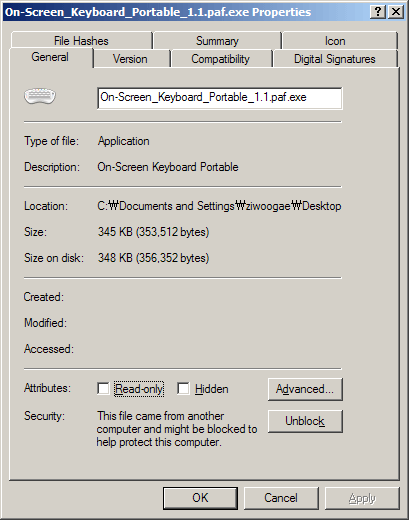
Task: Switch to the File Hashes tab
Action: tap(81, 41)
